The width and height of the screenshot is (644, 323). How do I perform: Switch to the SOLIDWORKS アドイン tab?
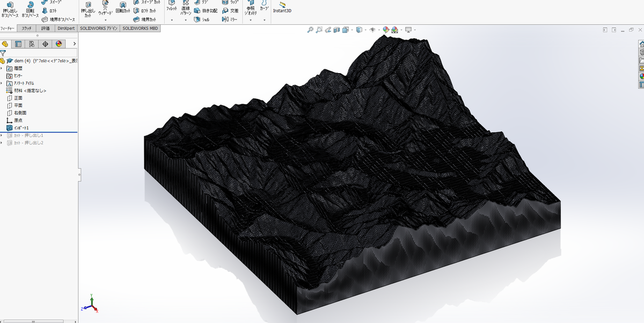[x=99, y=28]
